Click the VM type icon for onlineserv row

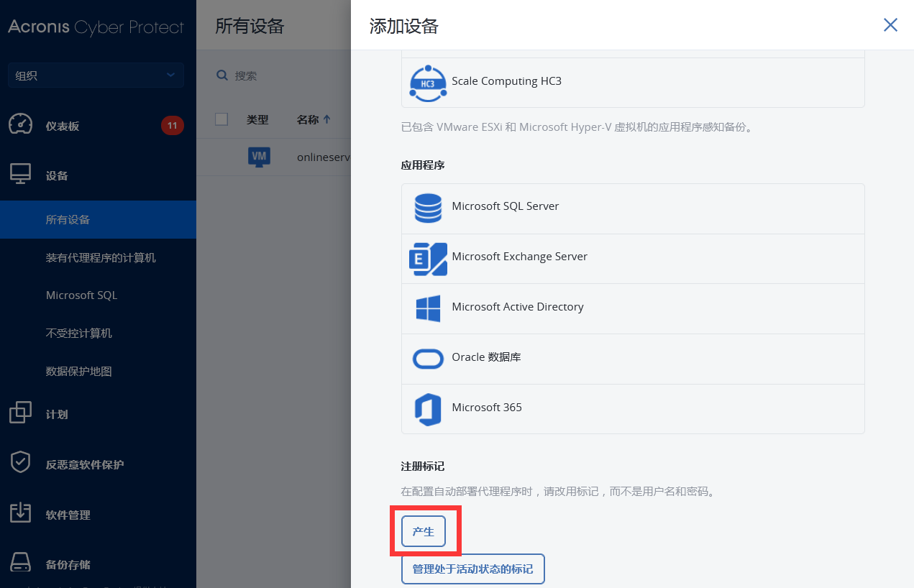coord(259,157)
